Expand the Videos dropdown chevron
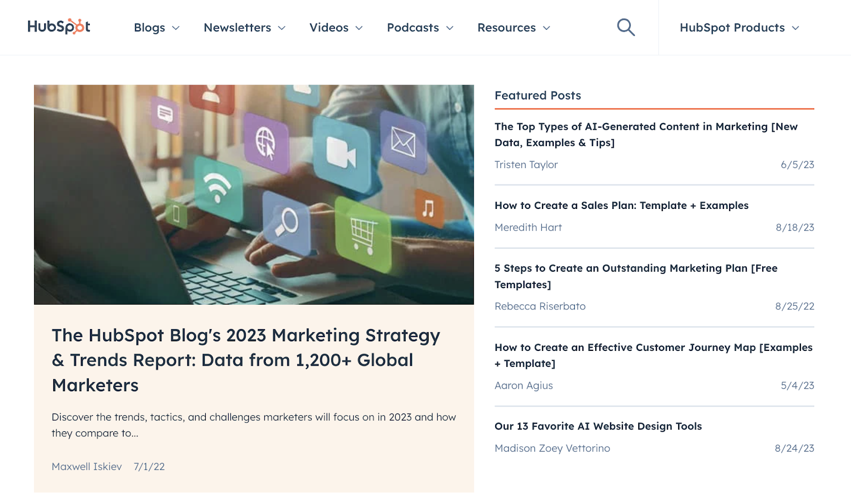Image resolution: width=851 pixels, height=504 pixels. [x=360, y=28]
